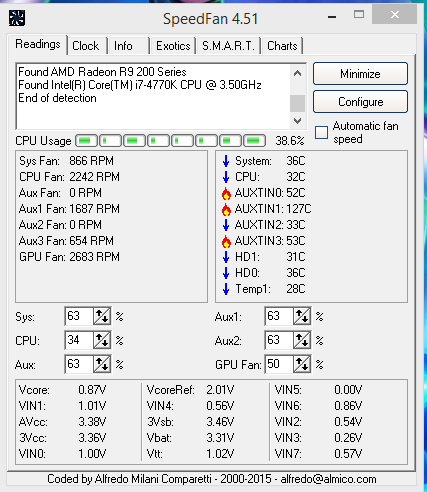Click the Minimize button

[x=360, y=74]
